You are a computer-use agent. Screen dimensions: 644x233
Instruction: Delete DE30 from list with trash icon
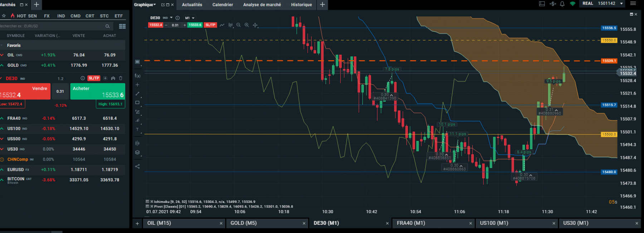[121, 78]
